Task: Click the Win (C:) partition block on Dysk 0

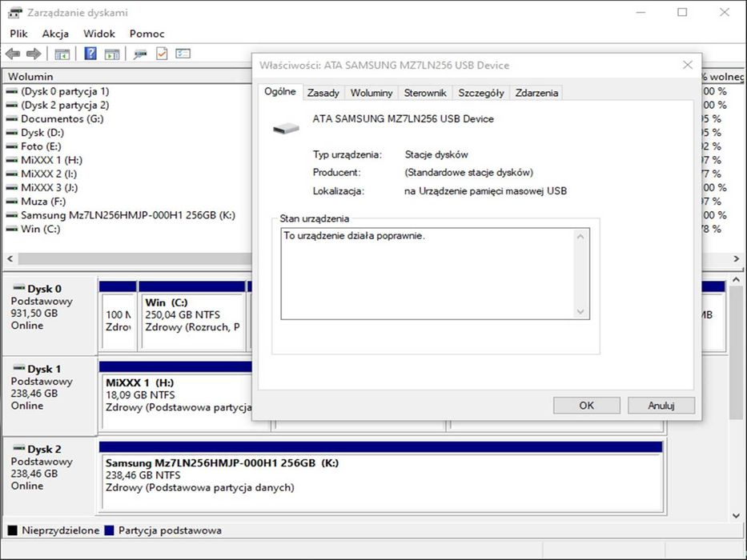Action: (x=192, y=317)
